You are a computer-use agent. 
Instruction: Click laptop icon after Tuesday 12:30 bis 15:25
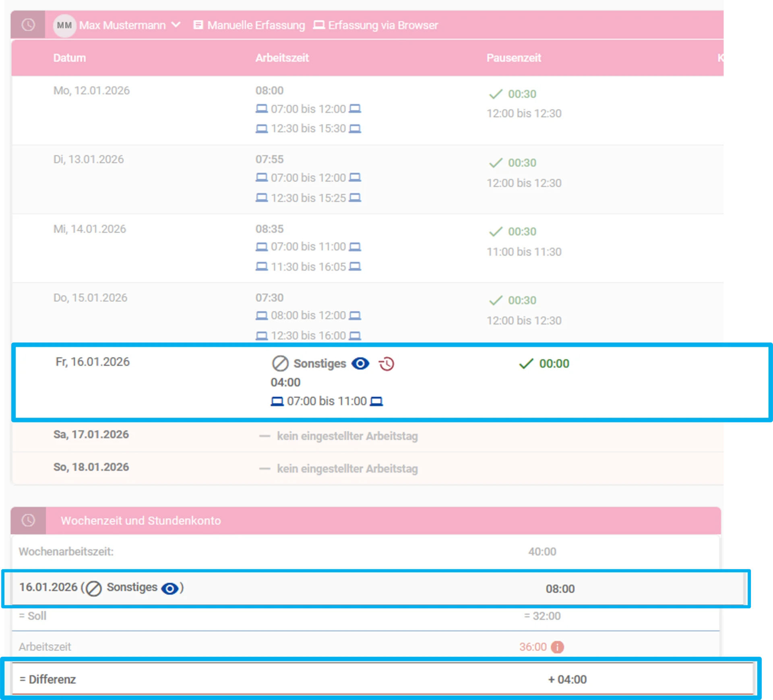[x=355, y=198]
